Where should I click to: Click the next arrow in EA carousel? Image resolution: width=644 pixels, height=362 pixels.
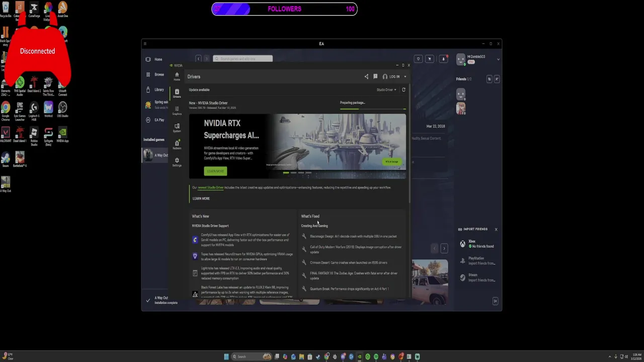444,248
